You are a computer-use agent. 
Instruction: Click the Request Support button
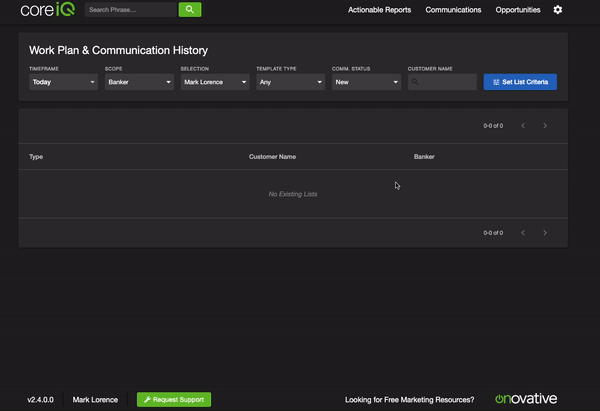tap(174, 400)
